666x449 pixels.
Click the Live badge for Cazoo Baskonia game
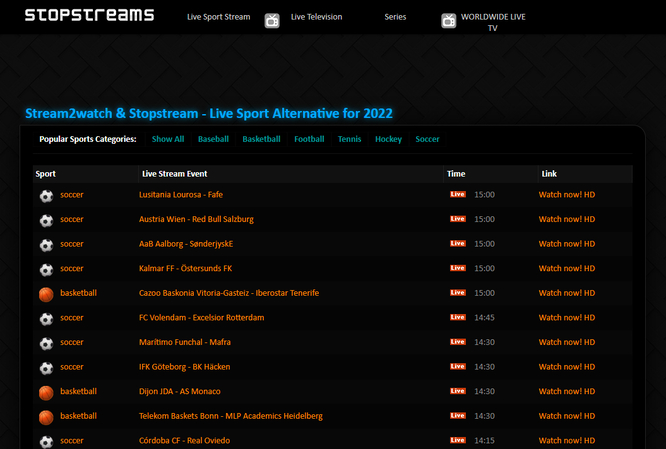tap(458, 293)
